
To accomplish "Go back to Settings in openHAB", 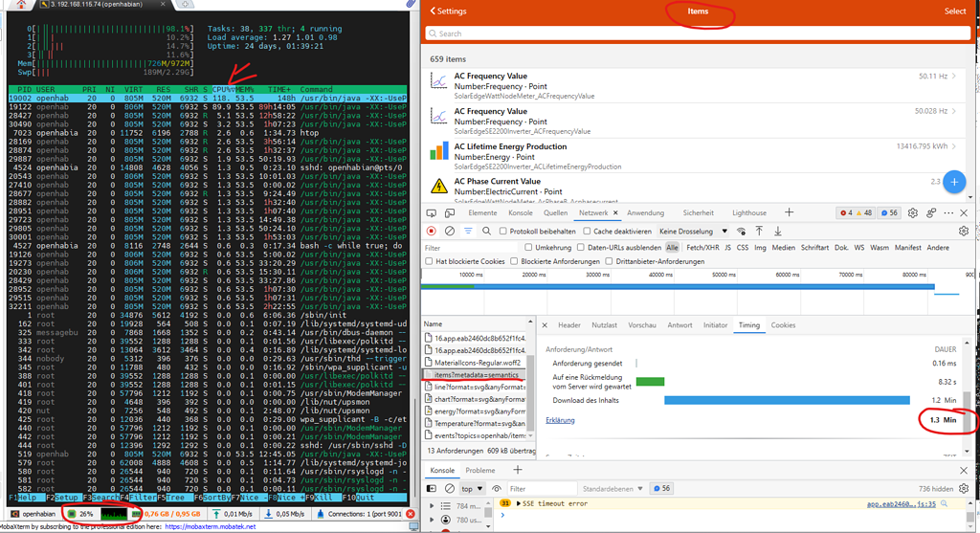I will [x=448, y=11].
